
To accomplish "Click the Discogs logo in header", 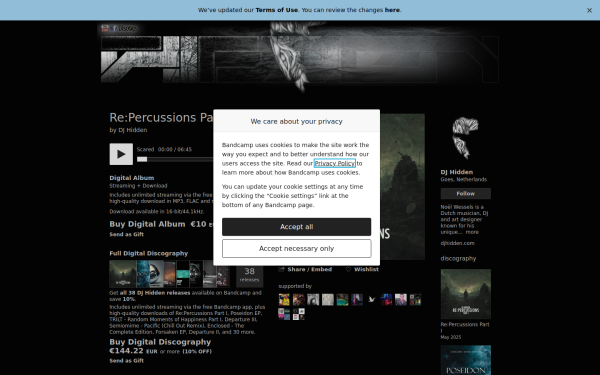I will pos(127,28).
